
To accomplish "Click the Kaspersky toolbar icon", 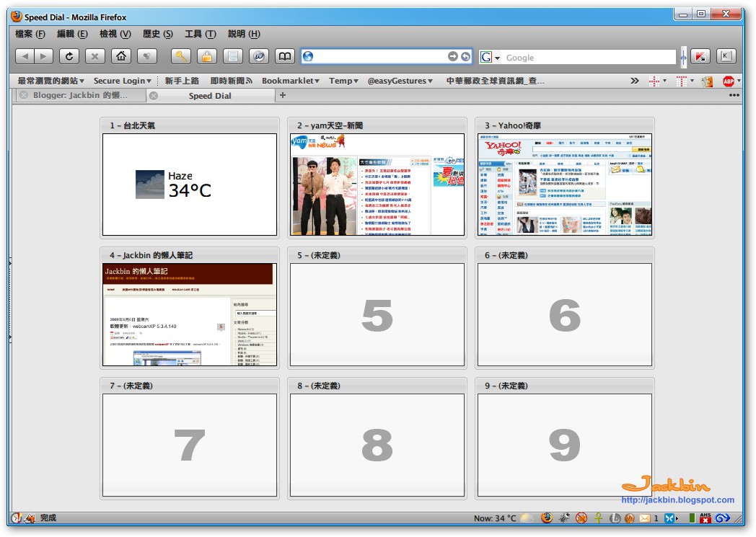I will [700, 56].
